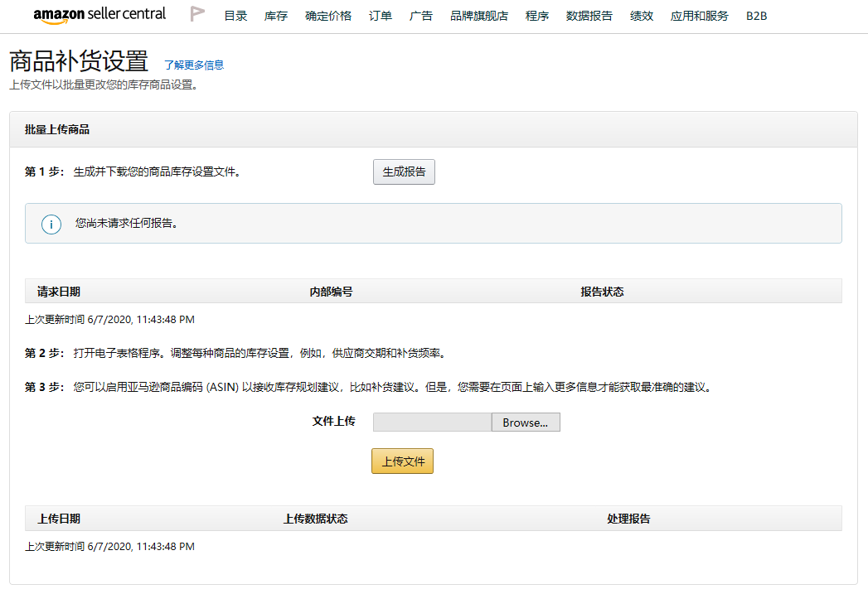Screen dimensions: 868x594
Task: Open the 库存 navigation menu
Action: [275, 14]
